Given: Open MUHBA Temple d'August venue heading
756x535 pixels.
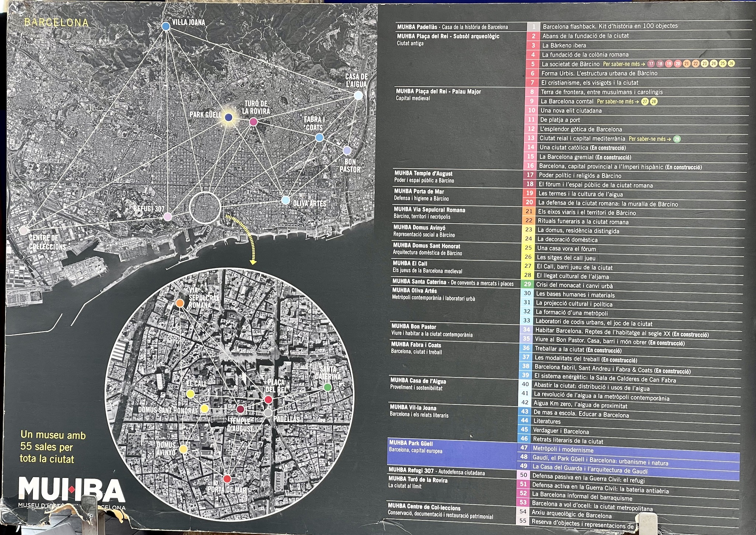Looking at the screenshot, I should coord(423,173).
